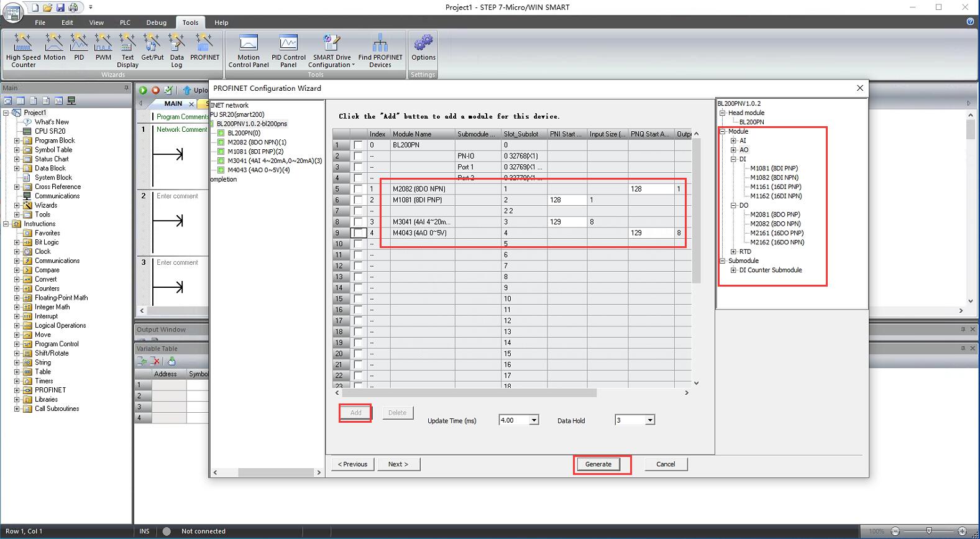The image size is (980, 539).
Task: Click PNQ start address field for M2082 row
Action: (651, 189)
